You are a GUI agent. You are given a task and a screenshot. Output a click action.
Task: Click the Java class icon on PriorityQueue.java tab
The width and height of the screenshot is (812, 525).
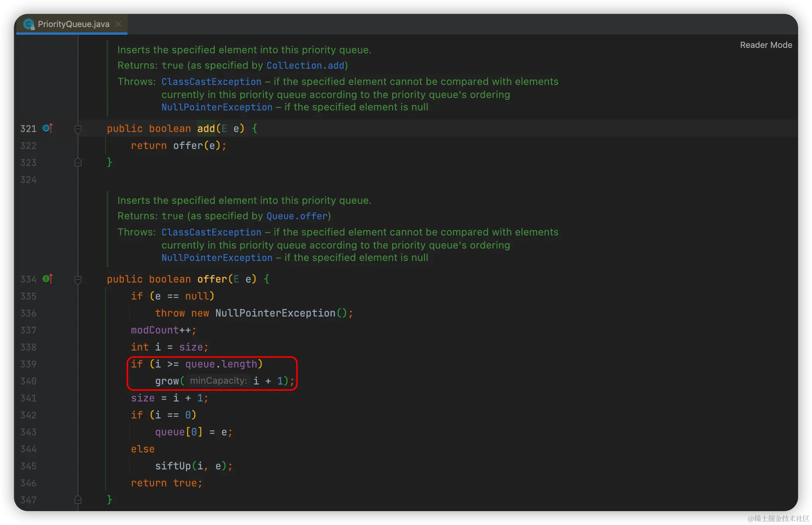tap(29, 24)
